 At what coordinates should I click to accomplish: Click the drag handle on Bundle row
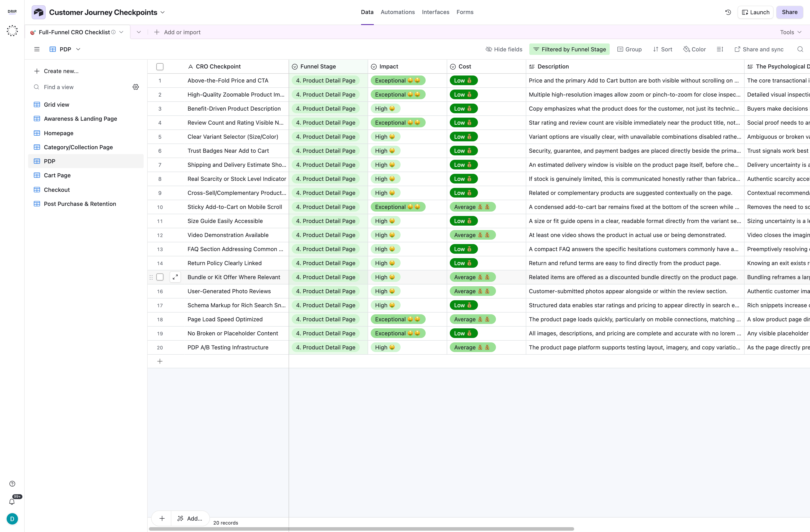tap(151, 277)
